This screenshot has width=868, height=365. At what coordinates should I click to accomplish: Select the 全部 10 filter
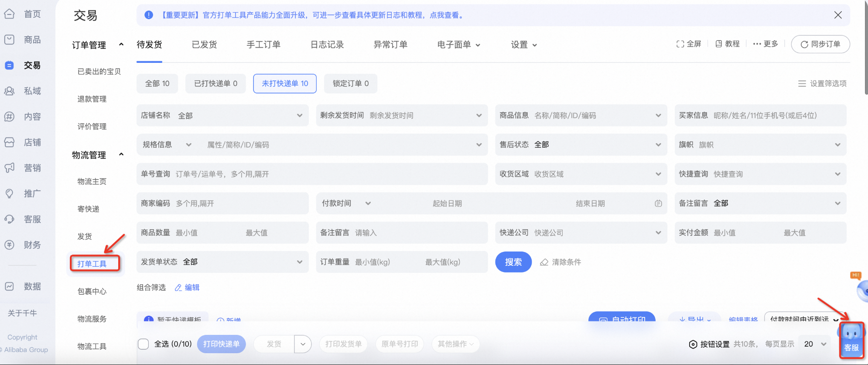pyautogui.click(x=157, y=83)
